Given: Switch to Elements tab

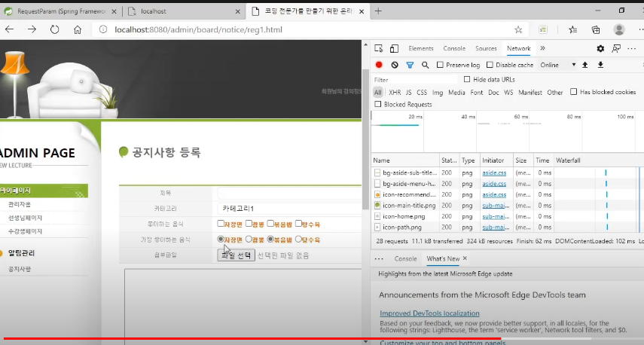Looking at the screenshot, I should pos(421,48).
